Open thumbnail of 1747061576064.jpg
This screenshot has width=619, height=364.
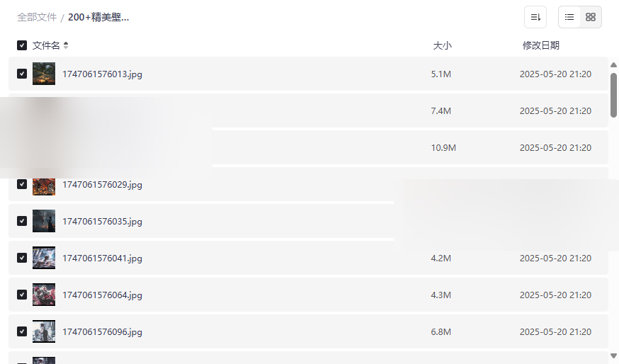[44, 295]
